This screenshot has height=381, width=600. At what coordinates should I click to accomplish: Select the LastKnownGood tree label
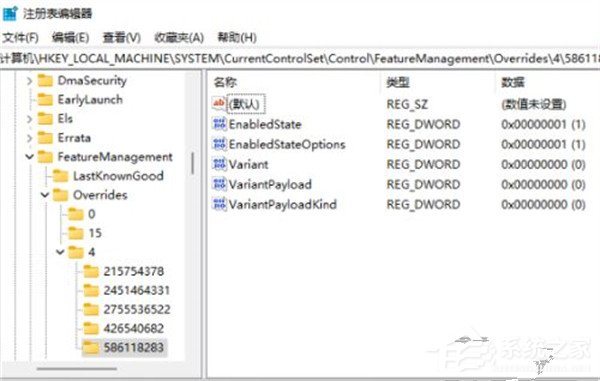tap(118, 176)
